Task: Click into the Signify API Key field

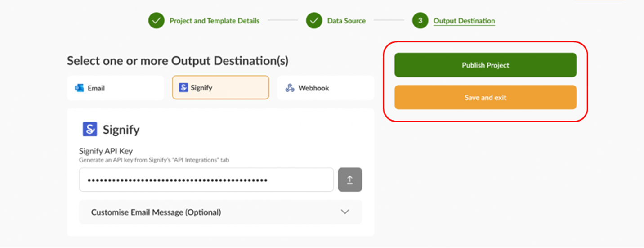Action: (206, 180)
